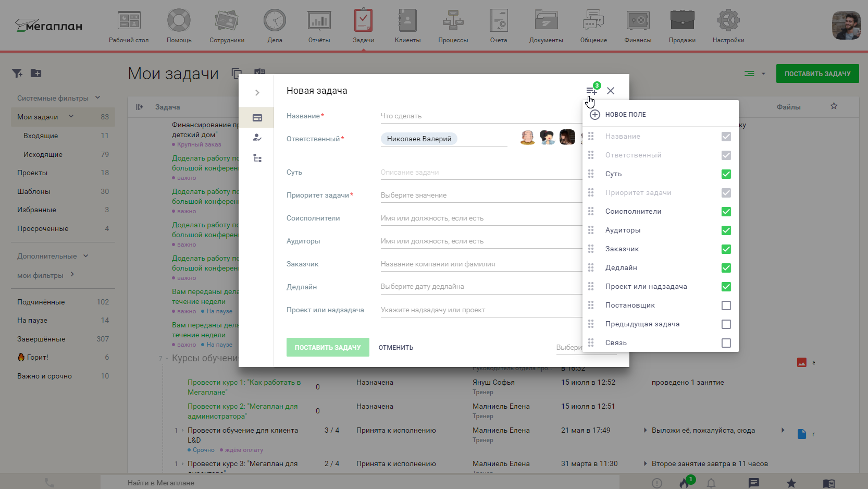Close the Новая задача dialog

(611, 91)
